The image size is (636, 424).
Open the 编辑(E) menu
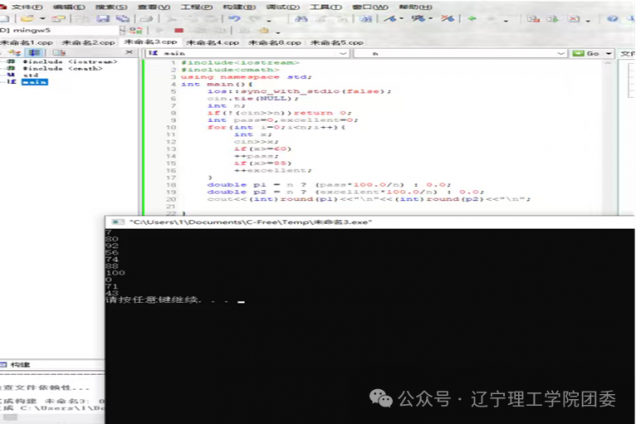[x=69, y=7]
